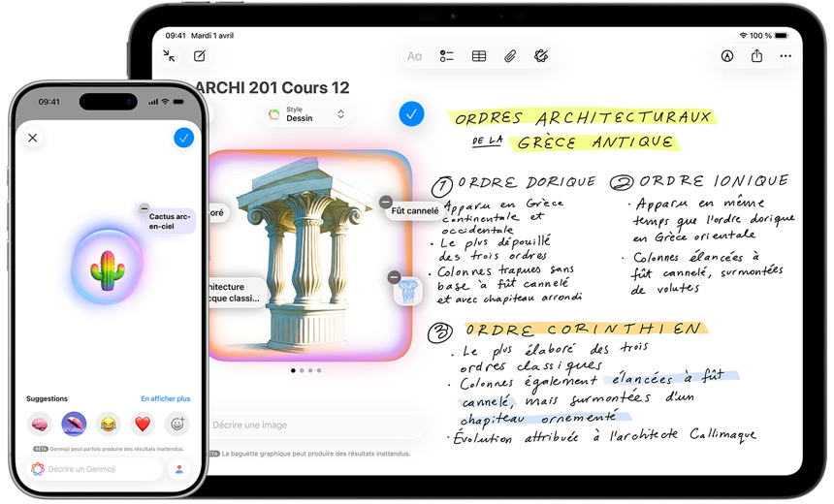Insert a checklist using the checklist icon
Image resolution: width=834 pixels, height=504 pixels.
447,56
